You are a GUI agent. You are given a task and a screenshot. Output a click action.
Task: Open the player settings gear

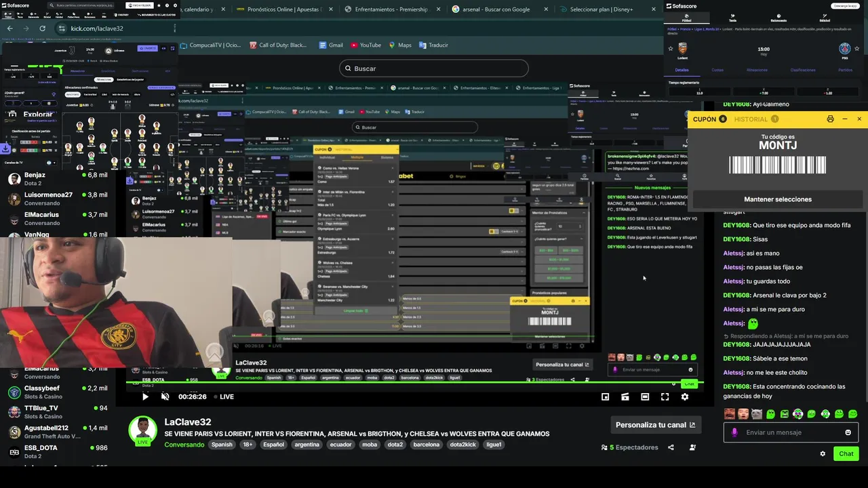click(685, 396)
